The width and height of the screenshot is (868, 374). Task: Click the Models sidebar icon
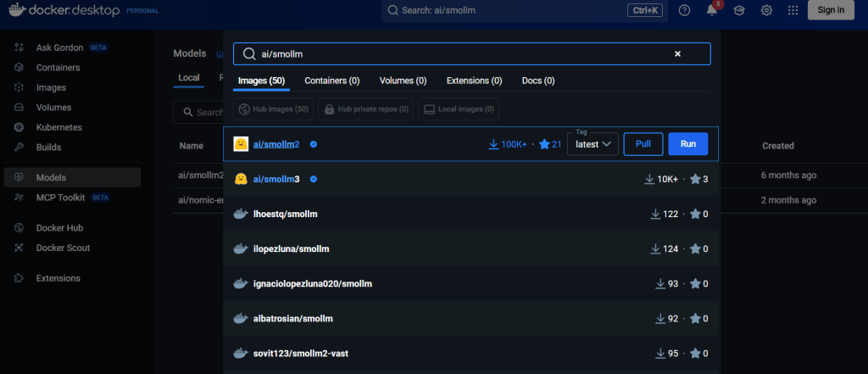(x=19, y=178)
